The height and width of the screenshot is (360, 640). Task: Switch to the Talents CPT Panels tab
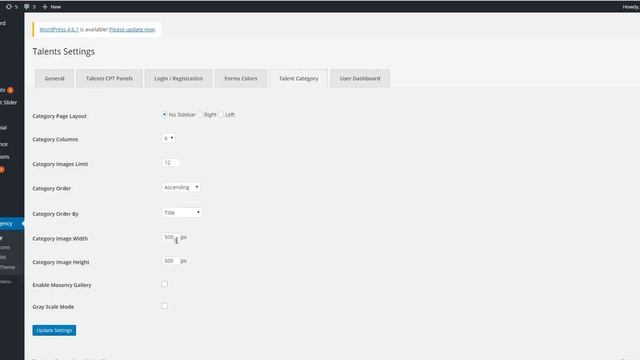tap(109, 78)
